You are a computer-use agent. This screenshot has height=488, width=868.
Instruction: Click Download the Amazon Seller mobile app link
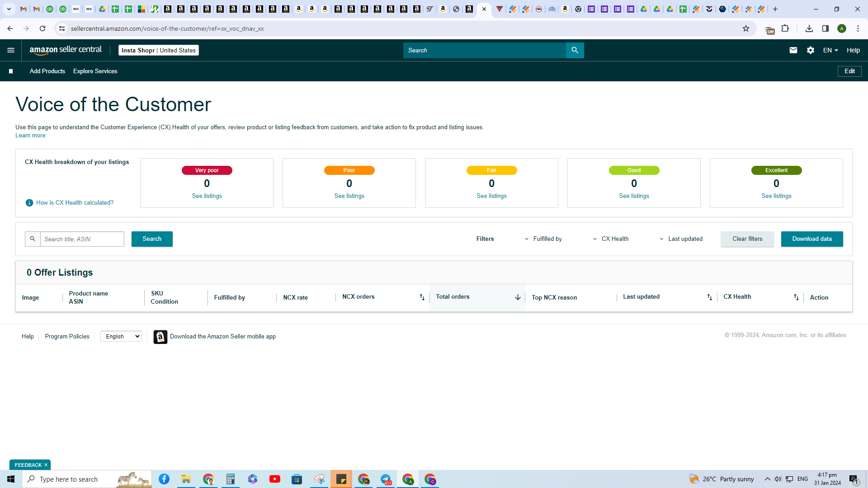click(223, 337)
